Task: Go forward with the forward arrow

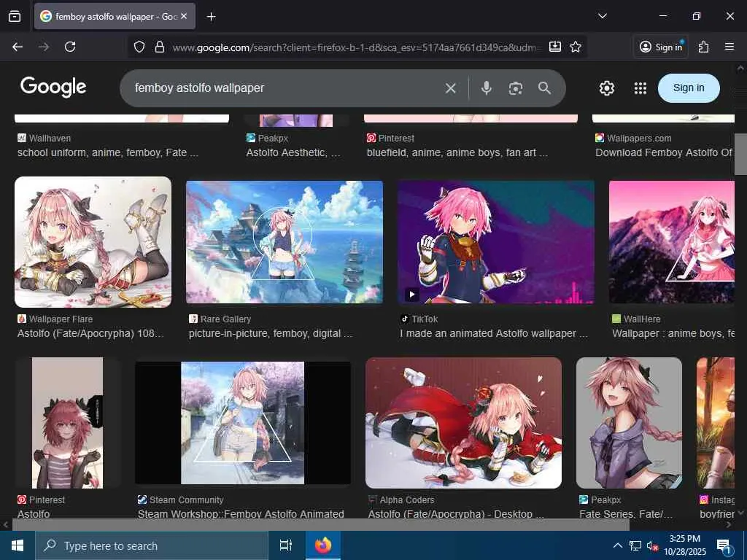Action: click(x=44, y=47)
